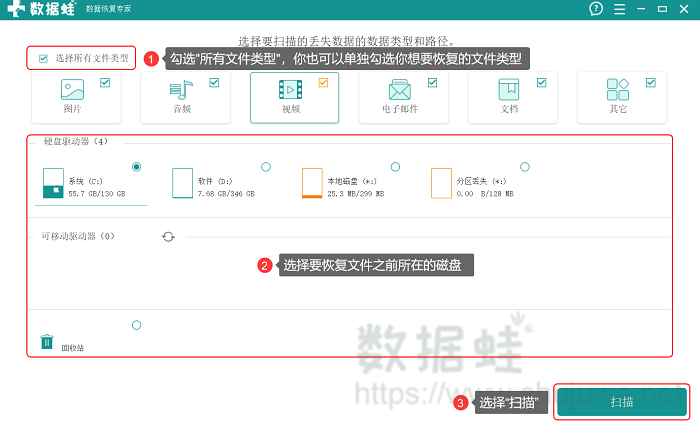
Task: Uncheck the 其它 checkbox
Action: pyautogui.click(x=651, y=83)
